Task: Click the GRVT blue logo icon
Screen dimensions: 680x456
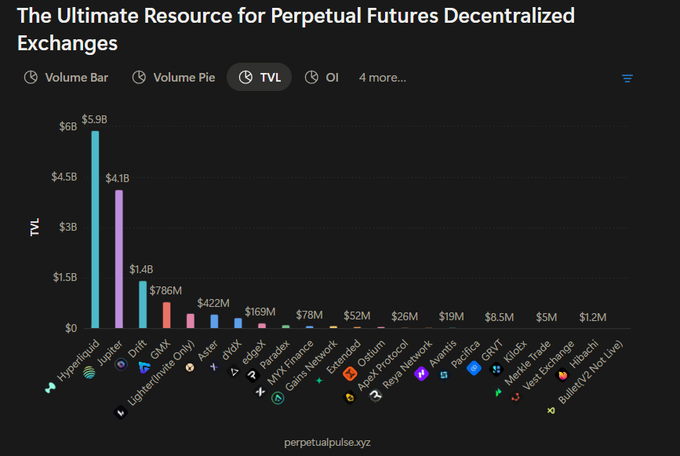Action: click(x=474, y=368)
